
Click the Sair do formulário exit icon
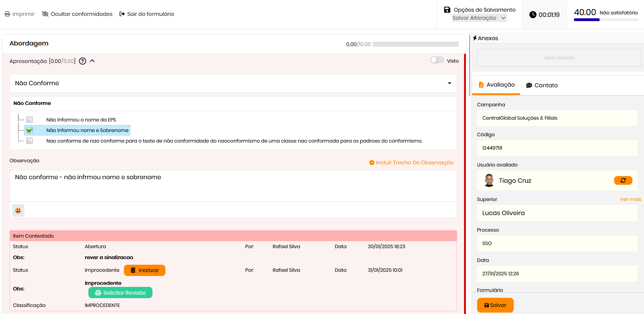(x=122, y=14)
